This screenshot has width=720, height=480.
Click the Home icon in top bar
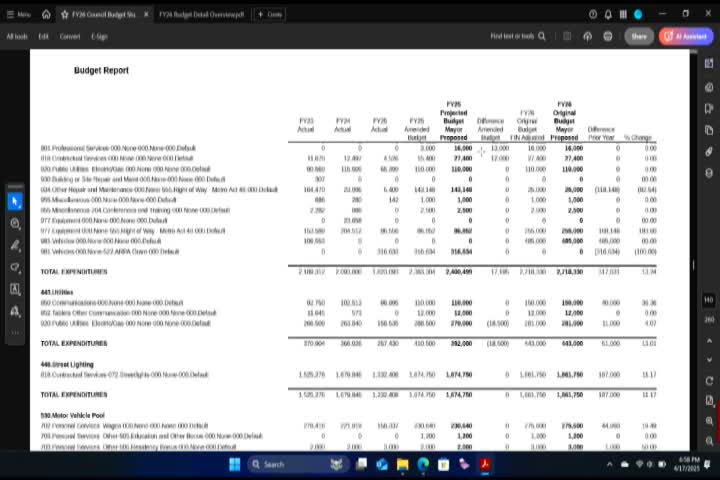(46, 14)
